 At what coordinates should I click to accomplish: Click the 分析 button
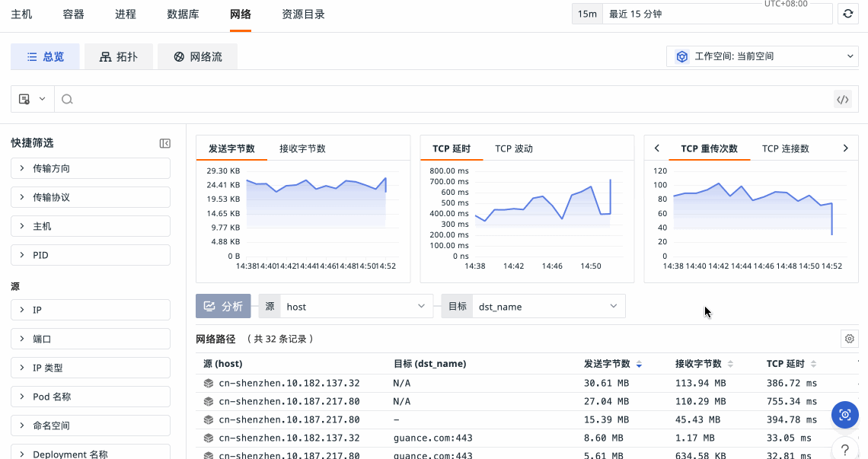[223, 306]
